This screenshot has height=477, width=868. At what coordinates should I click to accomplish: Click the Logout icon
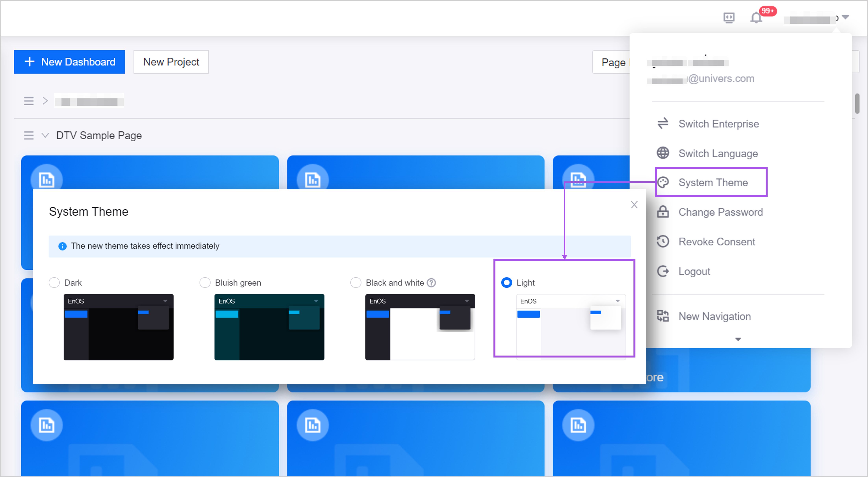pyautogui.click(x=663, y=271)
